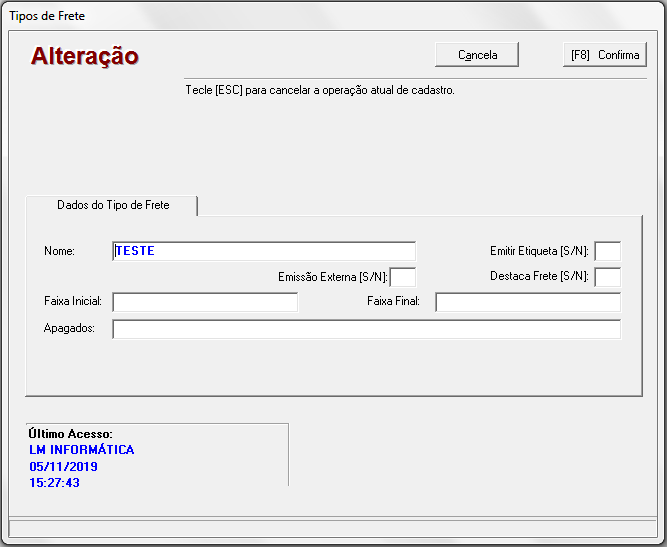667x547 pixels.
Task: Click into the Faixa Inicial field
Action: coord(205,302)
